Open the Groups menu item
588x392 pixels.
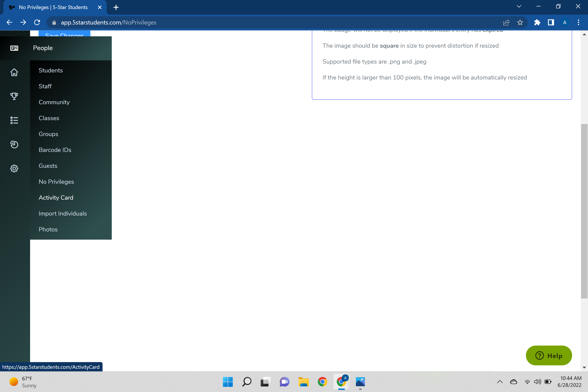point(49,134)
